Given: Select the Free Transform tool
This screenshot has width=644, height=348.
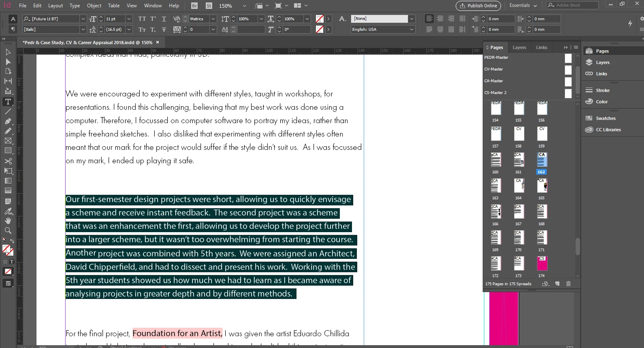Looking at the screenshot, I should coord(8,171).
